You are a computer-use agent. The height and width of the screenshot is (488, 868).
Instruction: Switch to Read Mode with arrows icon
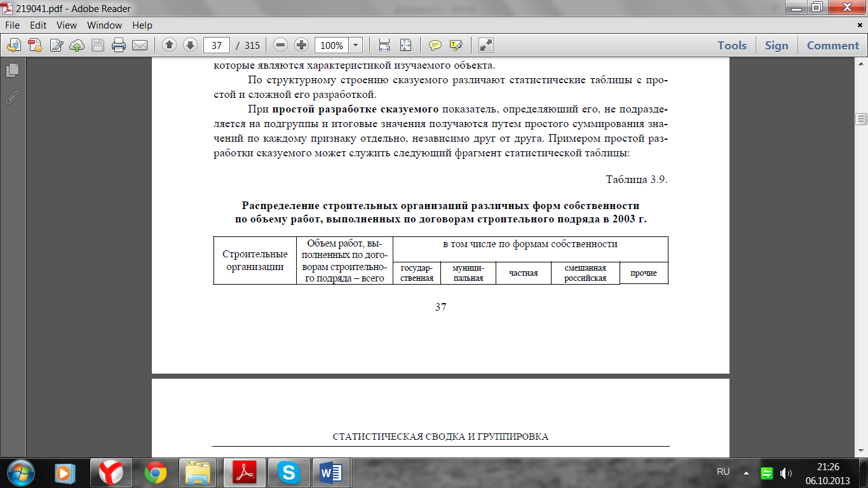pyautogui.click(x=486, y=45)
